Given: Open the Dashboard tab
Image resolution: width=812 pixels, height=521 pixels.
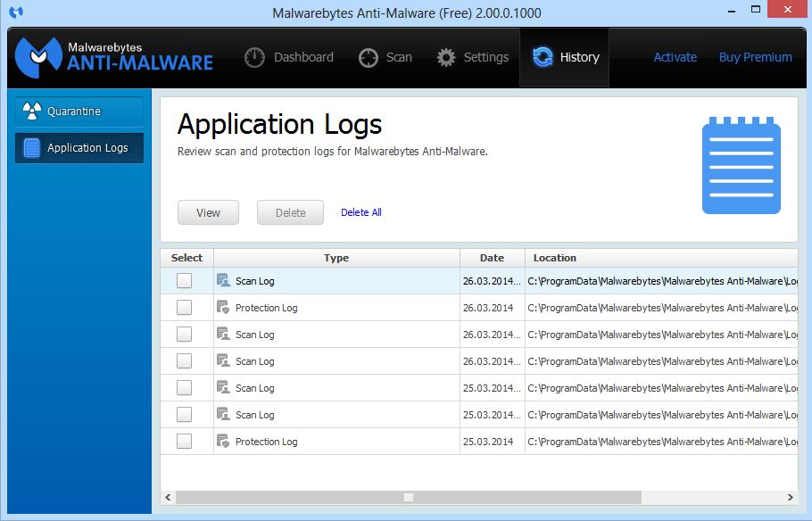Looking at the screenshot, I should [289, 57].
